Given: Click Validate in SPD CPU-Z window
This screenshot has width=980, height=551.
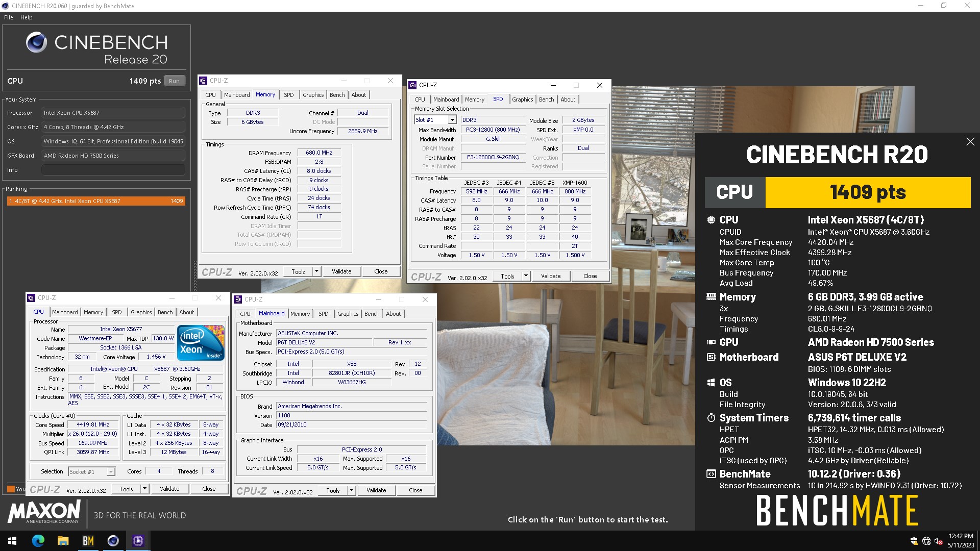Looking at the screenshot, I should coord(551,276).
